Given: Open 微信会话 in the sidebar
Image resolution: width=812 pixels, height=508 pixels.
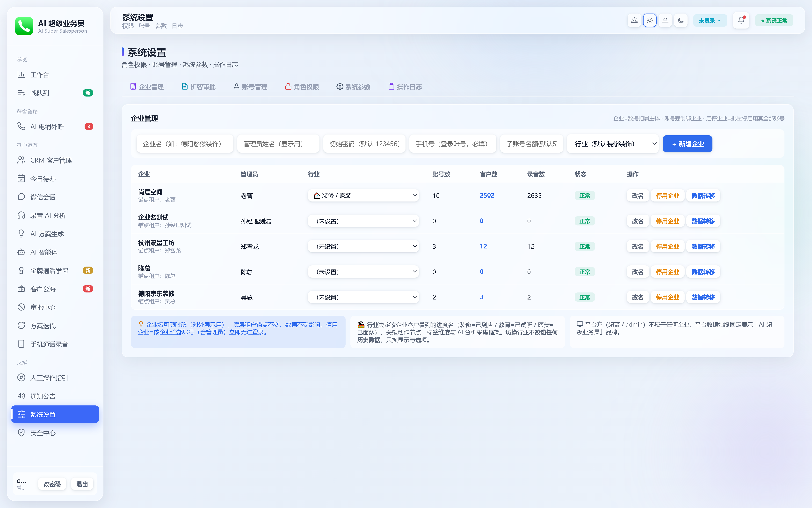Looking at the screenshot, I should click(55, 197).
